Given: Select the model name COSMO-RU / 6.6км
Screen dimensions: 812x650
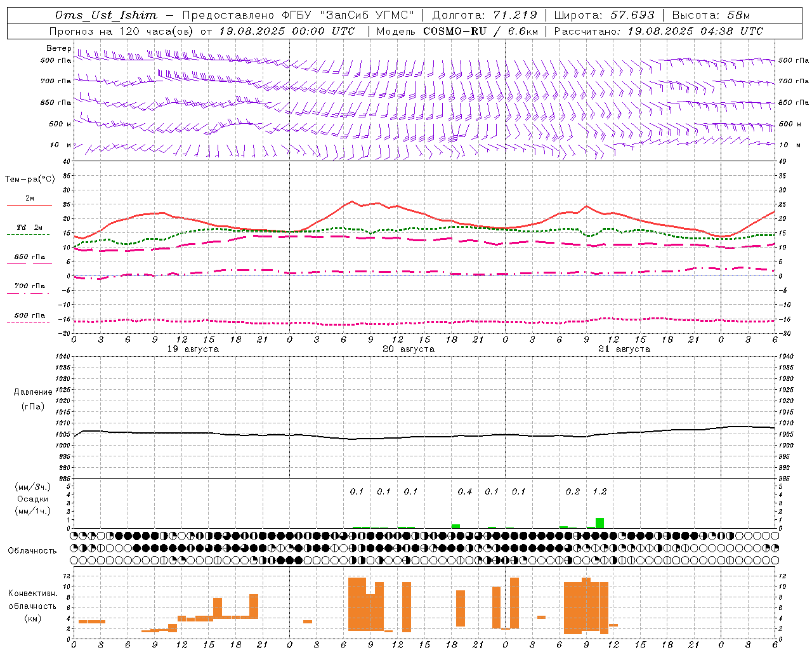Looking at the screenshot, I should click(x=481, y=31).
